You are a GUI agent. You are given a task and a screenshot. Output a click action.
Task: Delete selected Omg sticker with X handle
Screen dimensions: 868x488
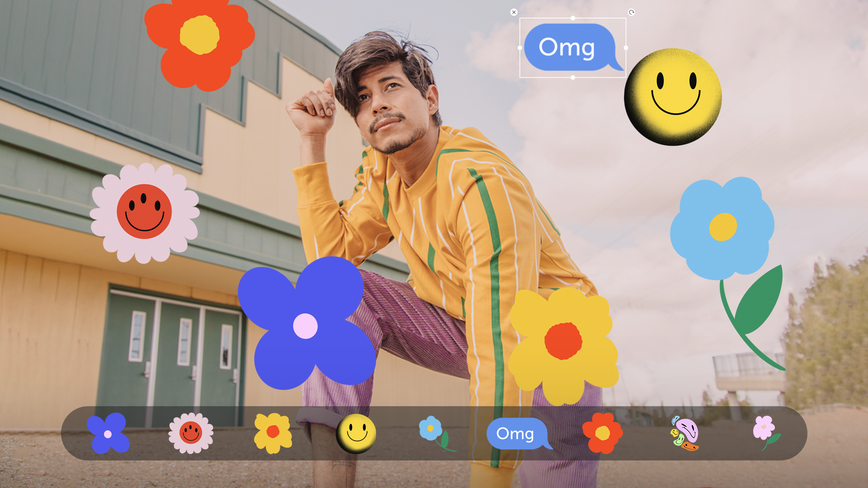[x=514, y=12]
